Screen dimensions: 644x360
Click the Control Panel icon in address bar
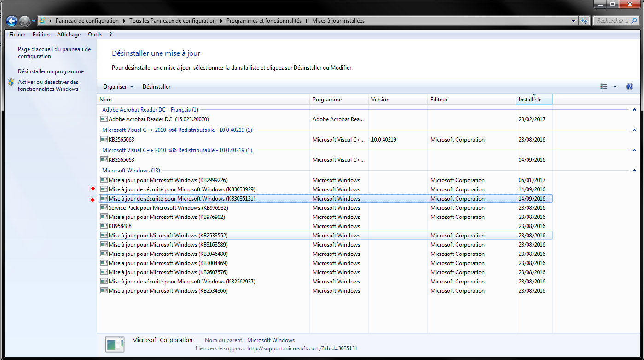(42, 21)
